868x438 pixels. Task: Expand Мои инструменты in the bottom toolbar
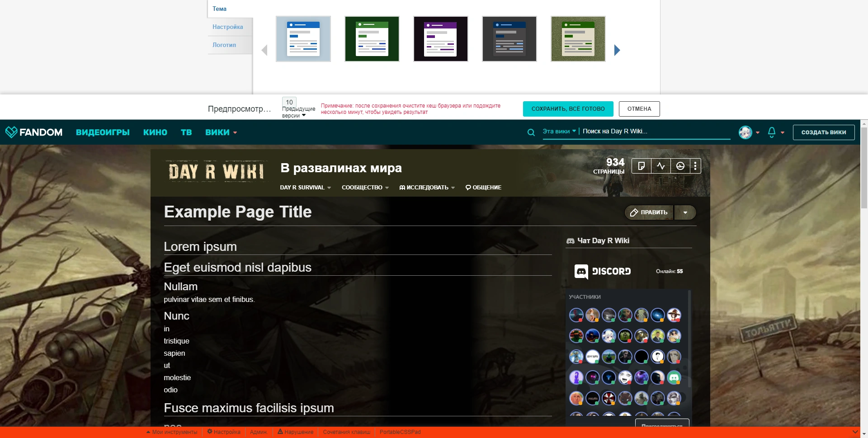point(172,432)
